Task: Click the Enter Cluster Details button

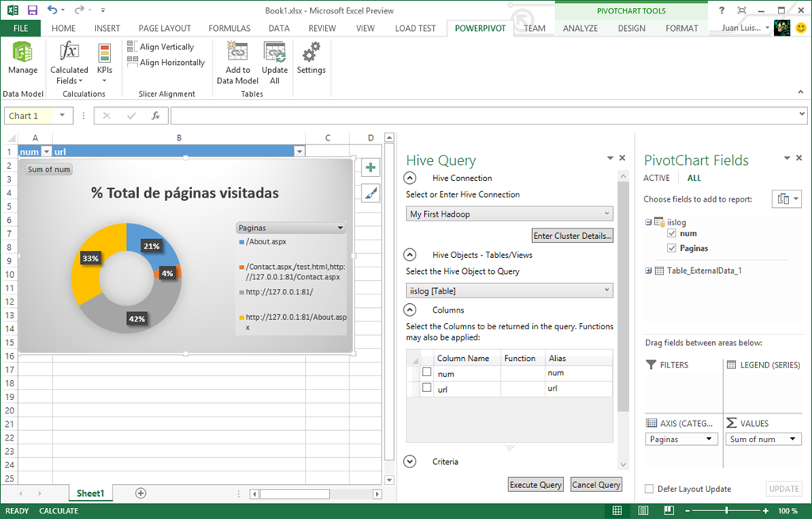Action: pyautogui.click(x=573, y=236)
